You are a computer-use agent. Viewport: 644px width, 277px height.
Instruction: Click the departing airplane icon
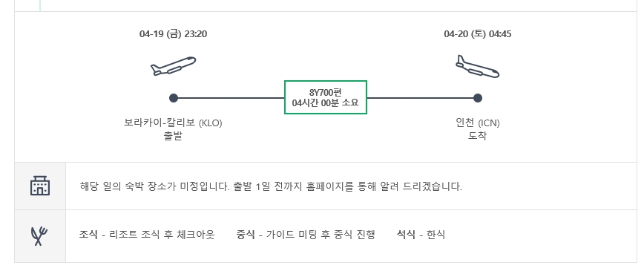(x=173, y=66)
